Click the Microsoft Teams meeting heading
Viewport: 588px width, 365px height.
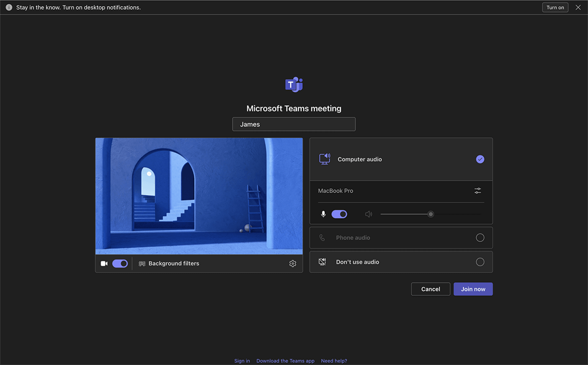[x=293, y=109]
